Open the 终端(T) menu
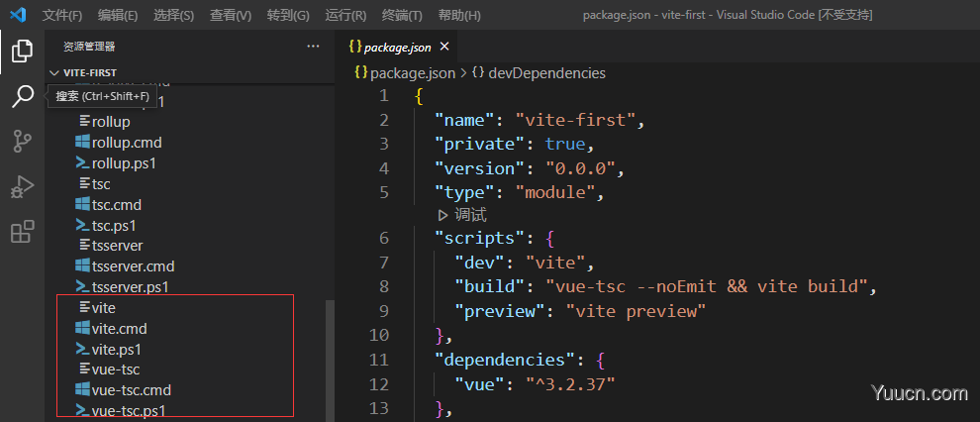This screenshot has width=980, height=422. coord(401,15)
